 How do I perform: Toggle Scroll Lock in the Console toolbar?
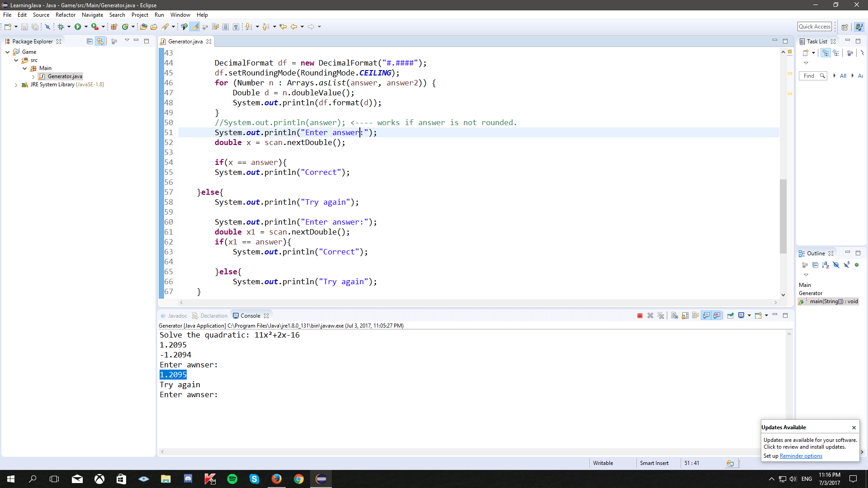tap(685, 316)
